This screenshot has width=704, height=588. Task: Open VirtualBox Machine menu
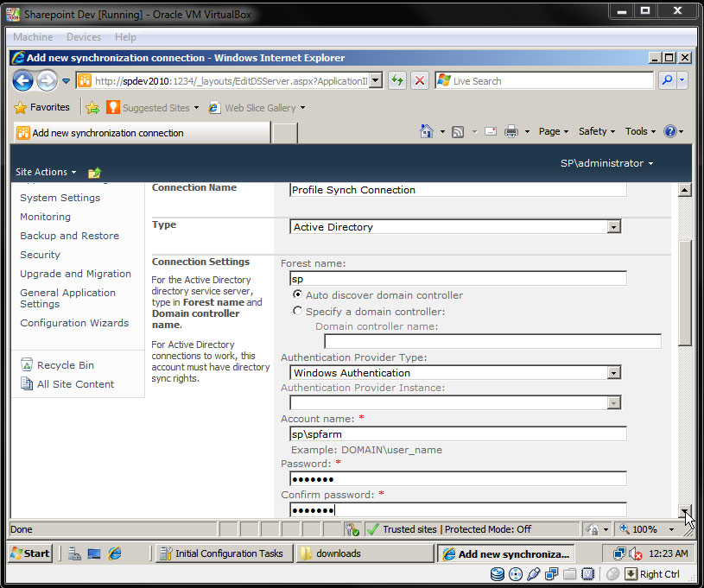click(x=33, y=37)
